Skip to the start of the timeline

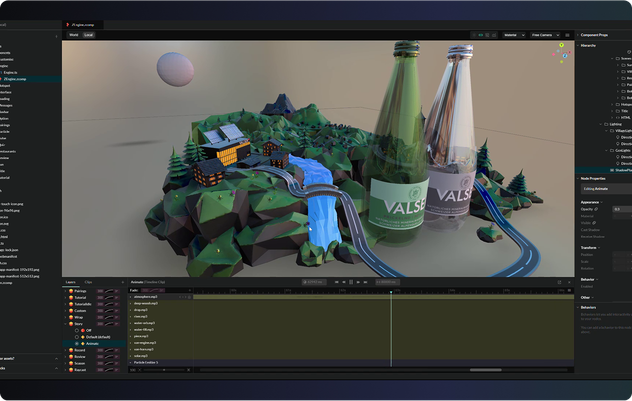click(x=335, y=282)
